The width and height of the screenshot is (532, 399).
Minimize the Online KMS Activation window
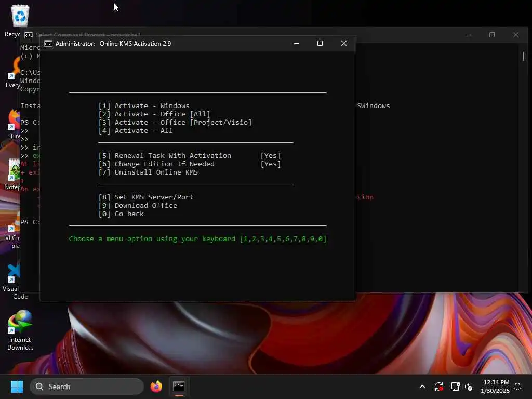296,44
